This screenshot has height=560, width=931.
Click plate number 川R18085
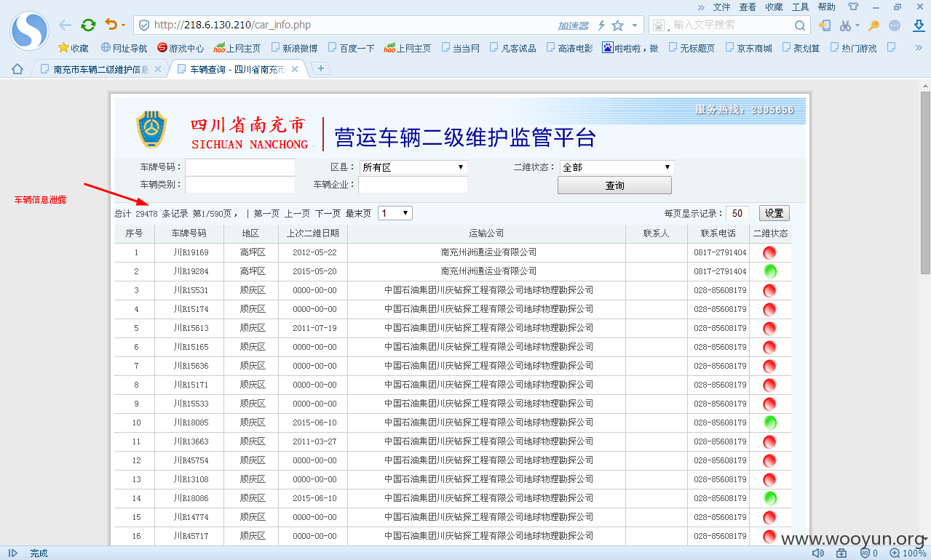point(191,423)
